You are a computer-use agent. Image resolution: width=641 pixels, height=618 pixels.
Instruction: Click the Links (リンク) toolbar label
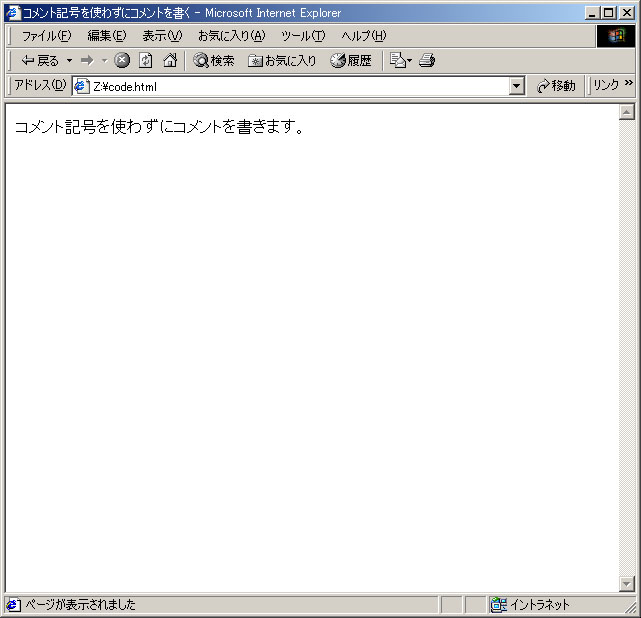pyautogui.click(x=606, y=85)
